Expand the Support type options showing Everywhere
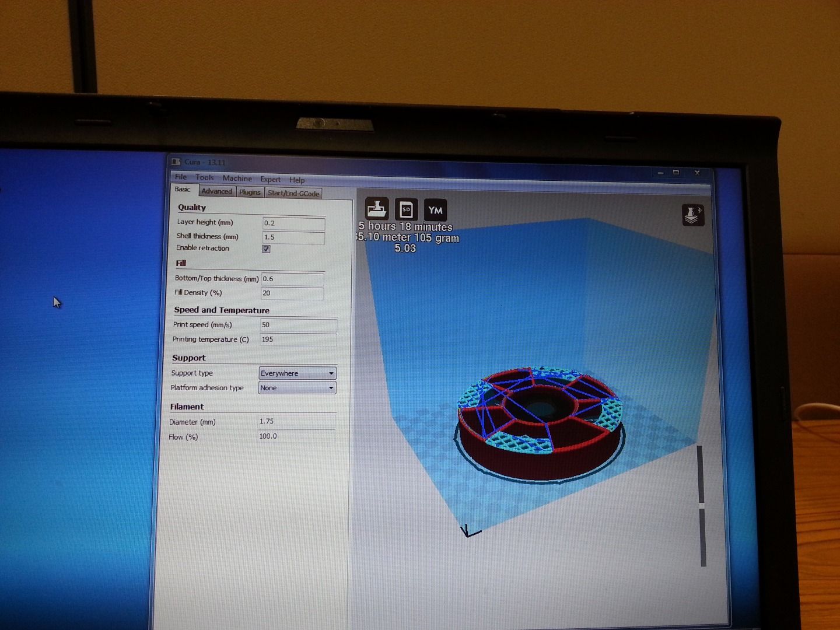 (297, 373)
